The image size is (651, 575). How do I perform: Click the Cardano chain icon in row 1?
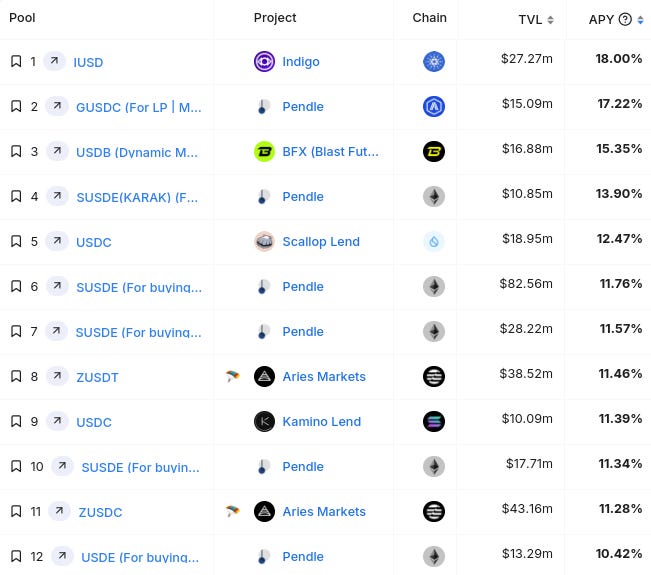pyautogui.click(x=434, y=61)
